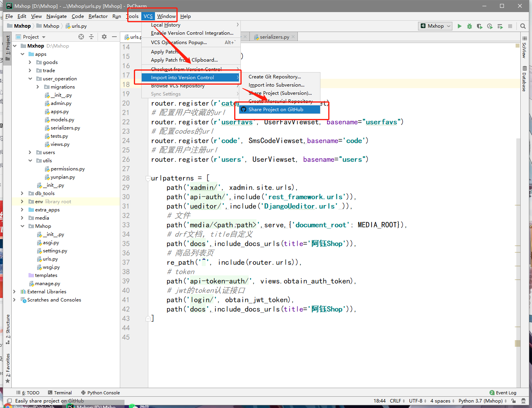
Task: Open the Refactor menu
Action: (98, 16)
